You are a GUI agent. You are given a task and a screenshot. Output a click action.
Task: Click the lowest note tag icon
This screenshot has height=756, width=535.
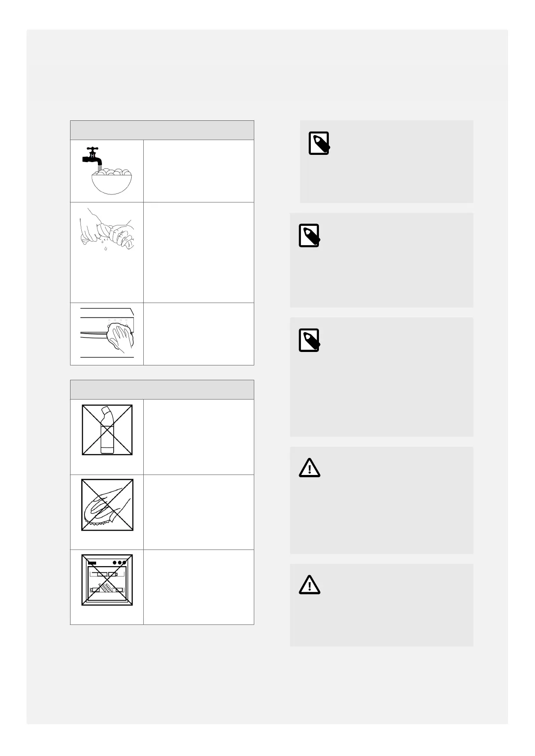pos(309,340)
